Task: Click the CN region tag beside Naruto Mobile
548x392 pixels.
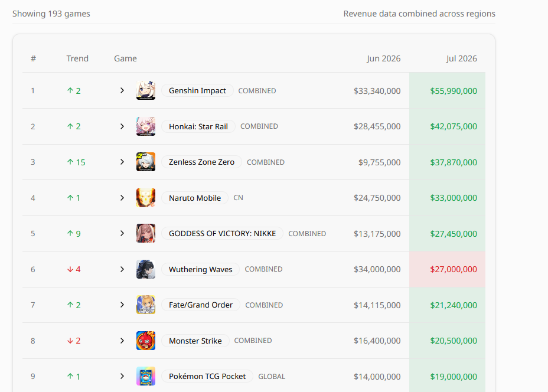Action: tap(238, 198)
